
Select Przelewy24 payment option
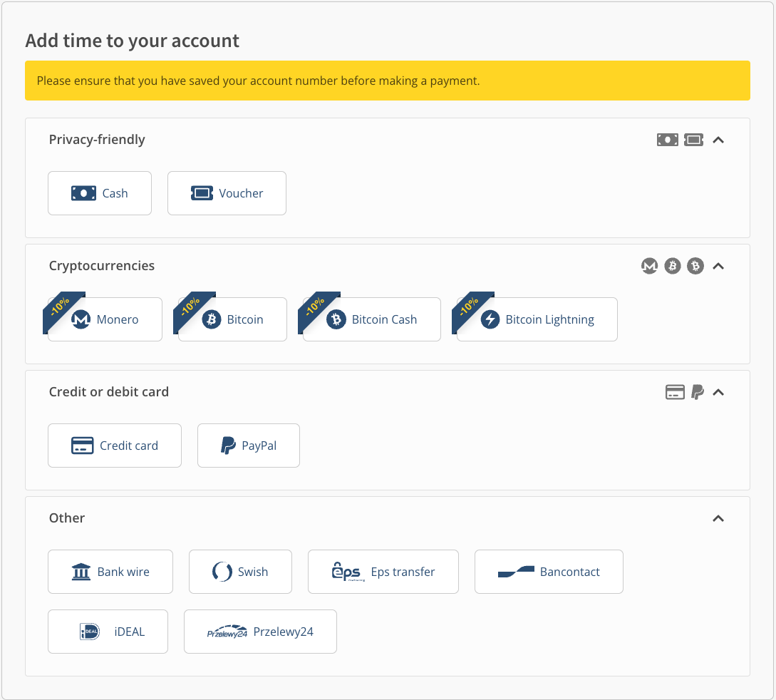[x=260, y=632]
